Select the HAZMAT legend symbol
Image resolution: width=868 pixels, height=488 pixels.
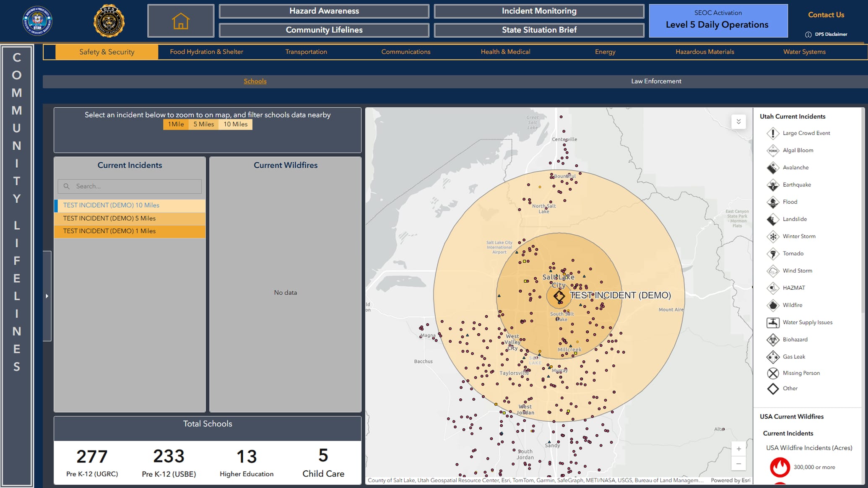click(x=773, y=288)
